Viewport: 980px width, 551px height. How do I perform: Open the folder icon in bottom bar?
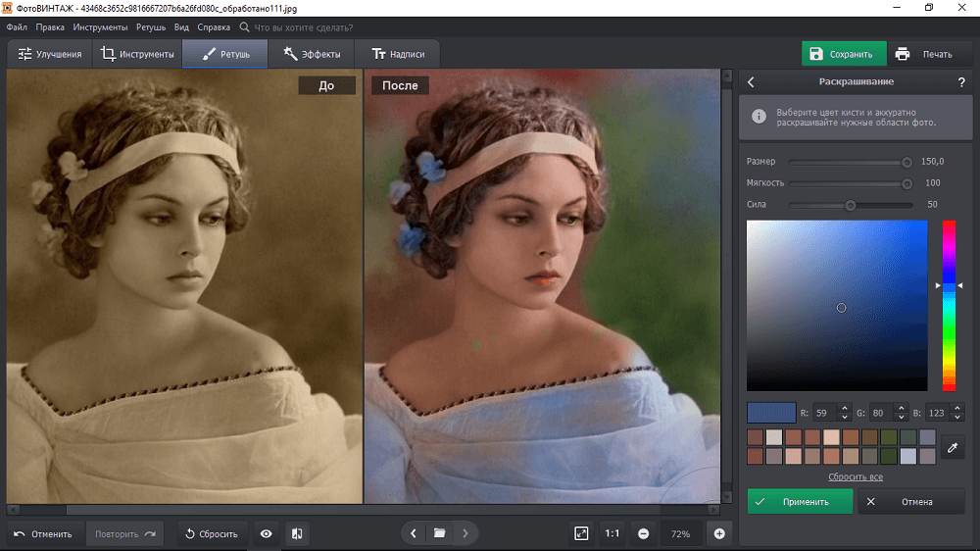(440, 533)
